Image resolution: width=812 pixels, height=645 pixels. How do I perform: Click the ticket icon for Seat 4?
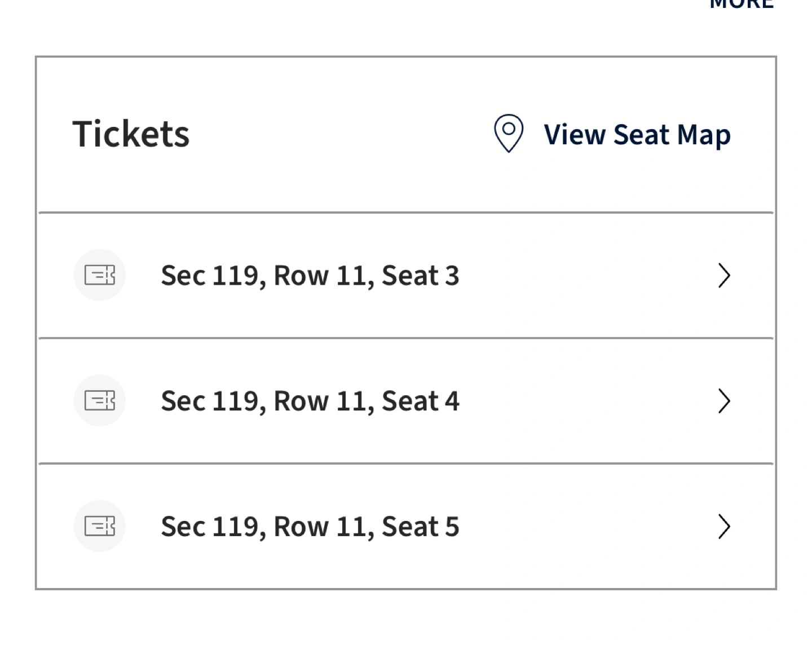(100, 401)
